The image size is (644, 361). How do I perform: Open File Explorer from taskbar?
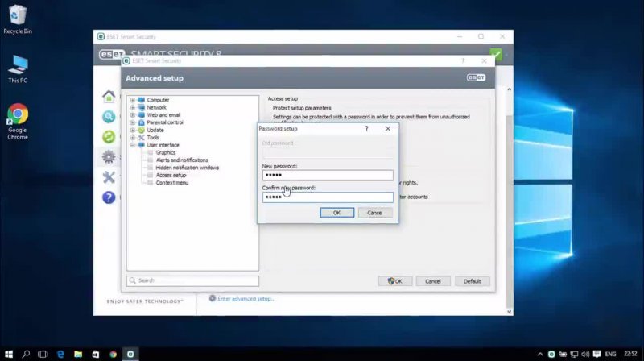pos(78,354)
